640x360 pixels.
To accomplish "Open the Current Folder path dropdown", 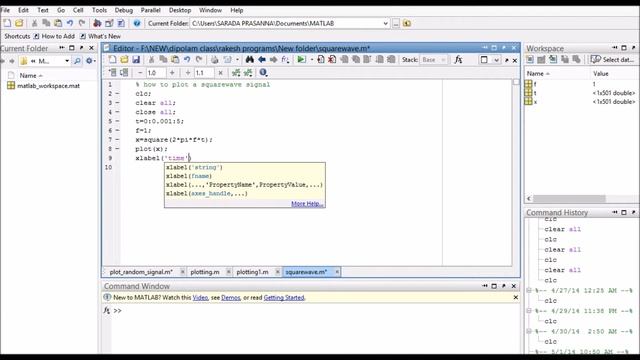I will pos(385,23).
